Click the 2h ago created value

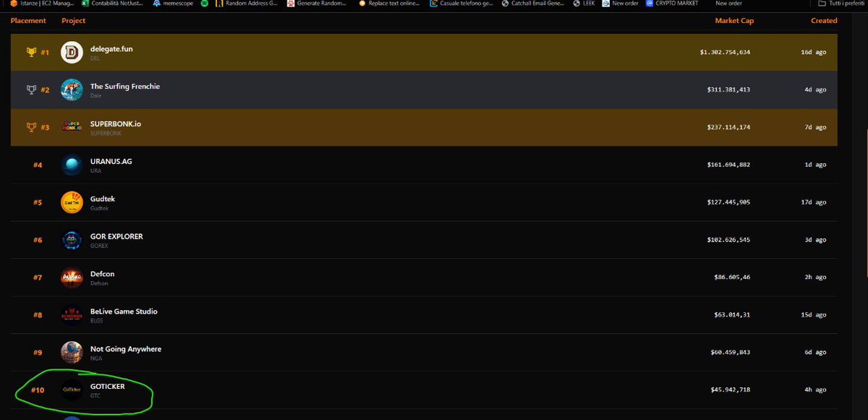click(x=815, y=278)
